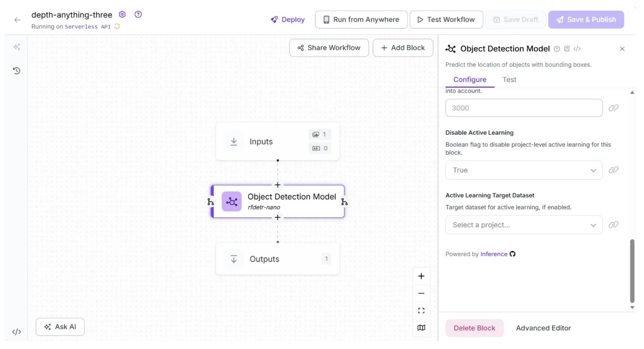644x349 pixels.
Task: Click the AI sparkle icon in sidebar
Action: (16, 47)
